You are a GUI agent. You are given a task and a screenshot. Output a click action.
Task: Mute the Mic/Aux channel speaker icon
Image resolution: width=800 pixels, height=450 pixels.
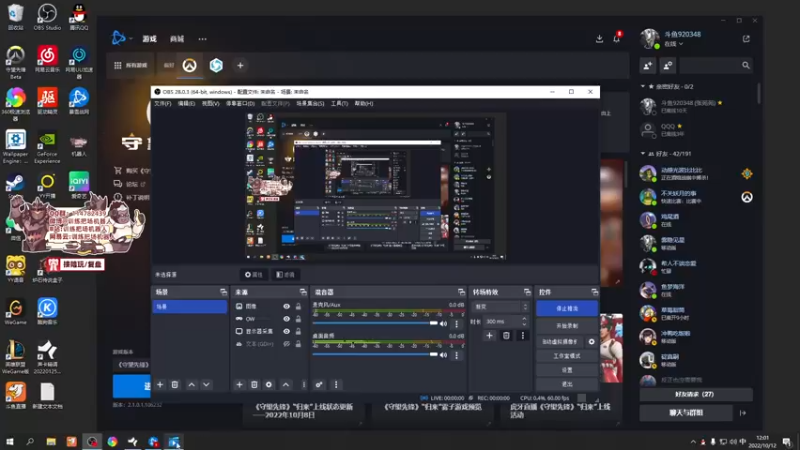(x=443, y=323)
